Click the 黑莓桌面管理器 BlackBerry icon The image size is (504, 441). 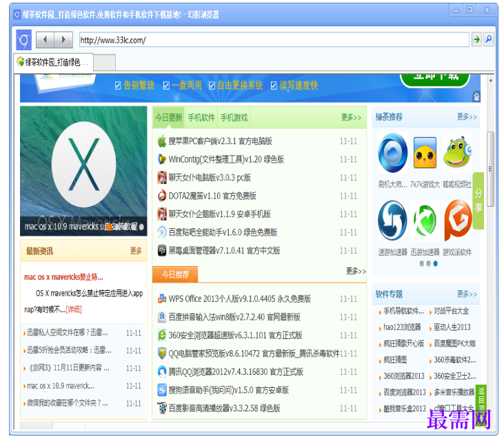[x=162, y=251]
